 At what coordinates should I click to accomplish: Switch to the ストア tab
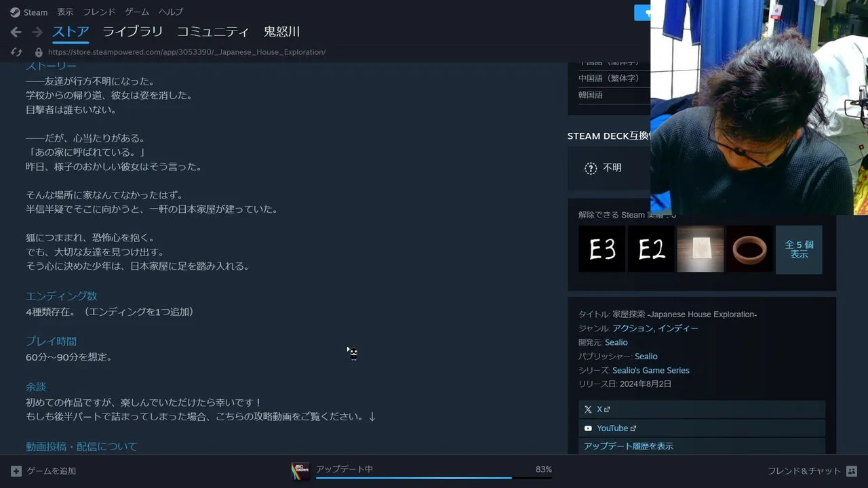tap(71, 32)
